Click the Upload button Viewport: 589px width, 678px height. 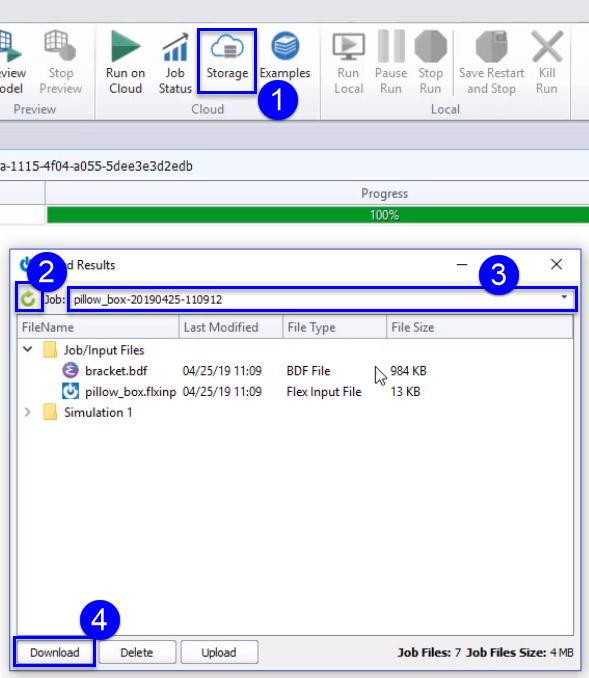219,652
